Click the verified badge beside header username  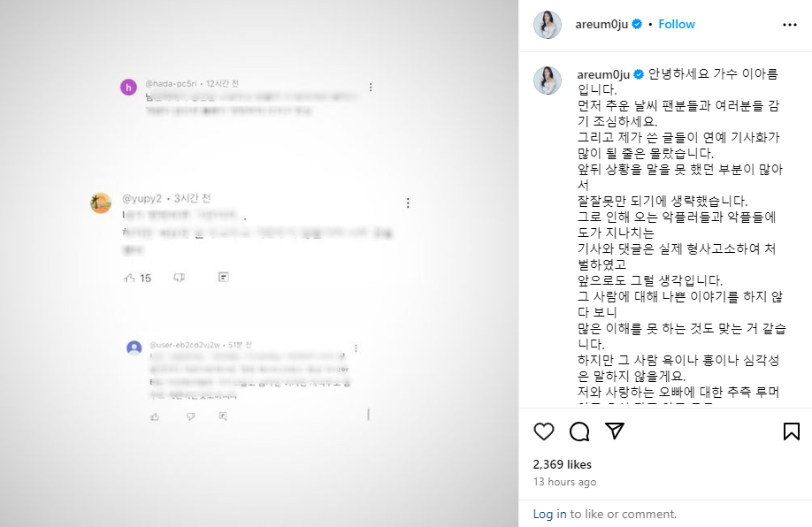pos(638,25)
